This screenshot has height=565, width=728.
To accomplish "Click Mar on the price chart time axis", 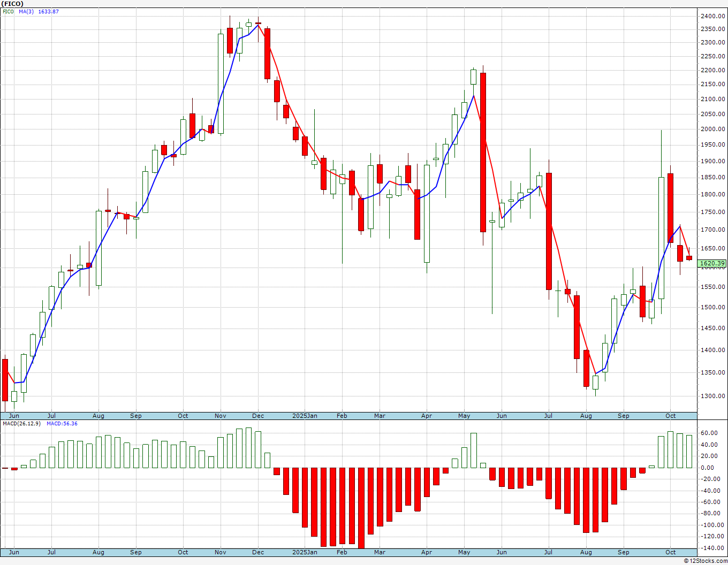I will point(380,416).
